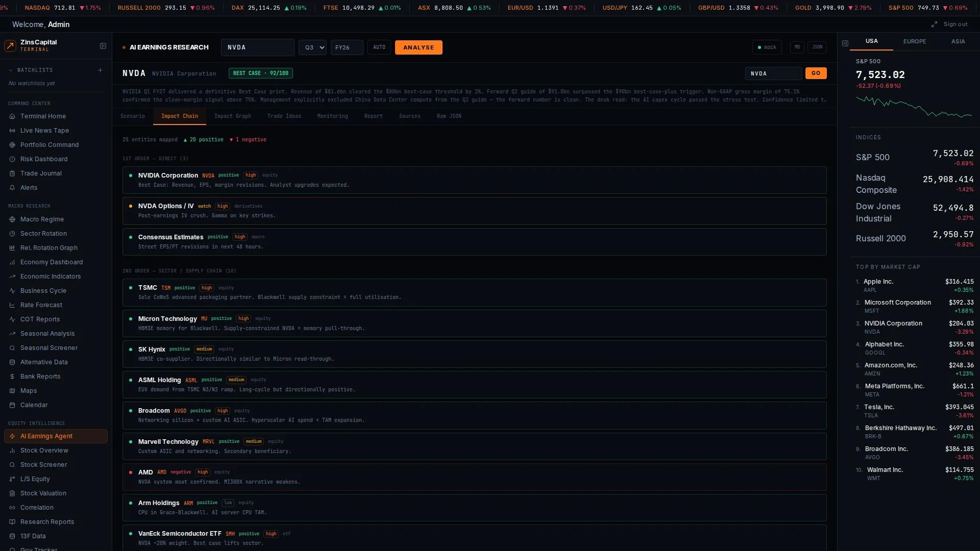
Task: Click Nasdaq Composite index row
Action: (915, 184)
